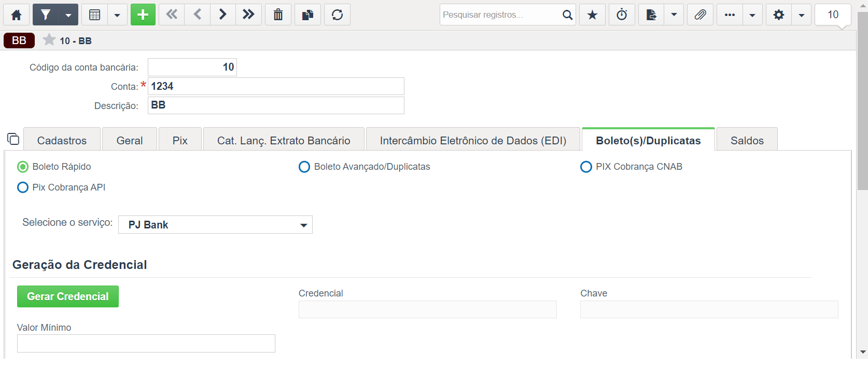Go to the home icon

17,15
